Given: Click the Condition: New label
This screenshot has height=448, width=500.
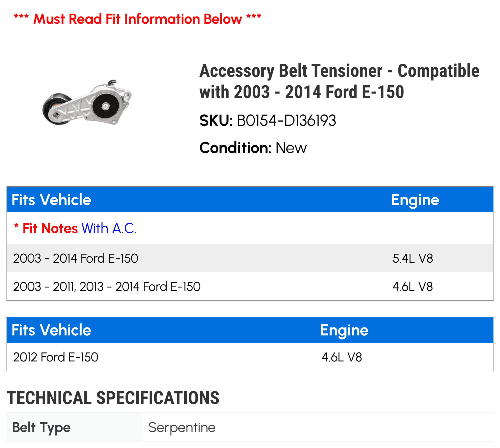Looking at the screenshot, I should coord(253,148).
